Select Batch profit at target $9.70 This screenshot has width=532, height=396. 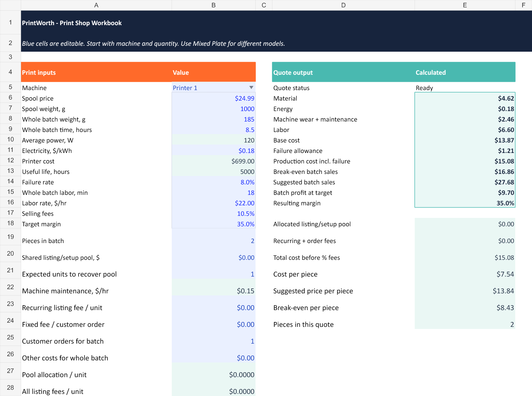click(x=465, y=192)
